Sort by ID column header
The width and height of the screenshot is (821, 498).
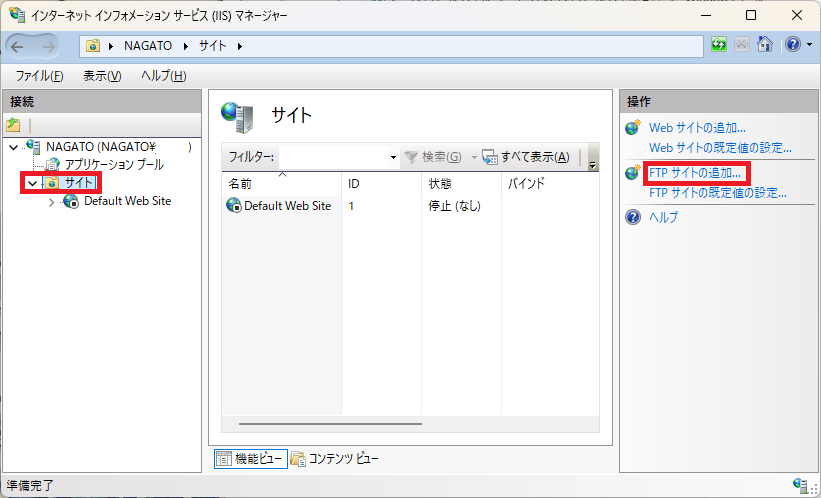pyautogui.click(x=381, y=183)
